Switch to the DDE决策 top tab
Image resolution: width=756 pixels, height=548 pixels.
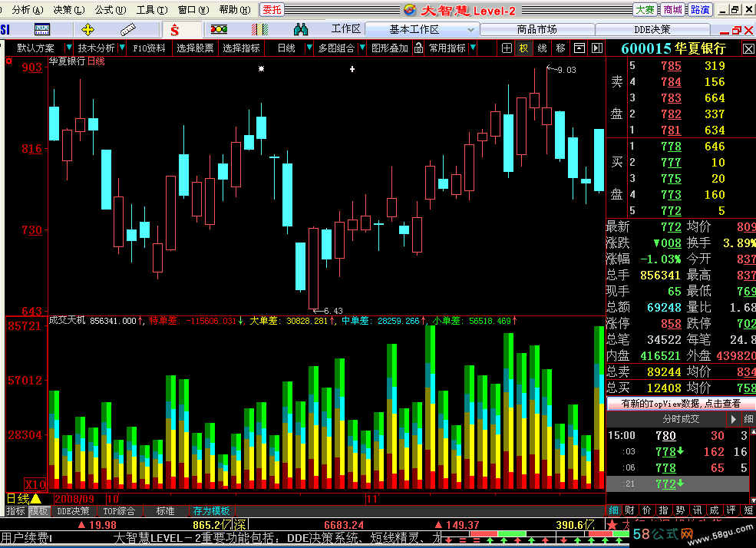(652, 30)
